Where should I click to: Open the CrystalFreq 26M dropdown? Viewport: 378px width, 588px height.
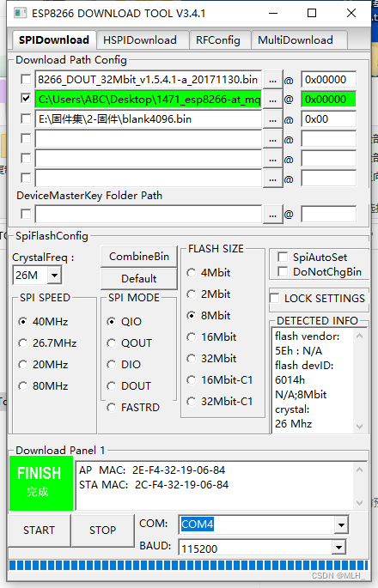(x=54, y=276)
